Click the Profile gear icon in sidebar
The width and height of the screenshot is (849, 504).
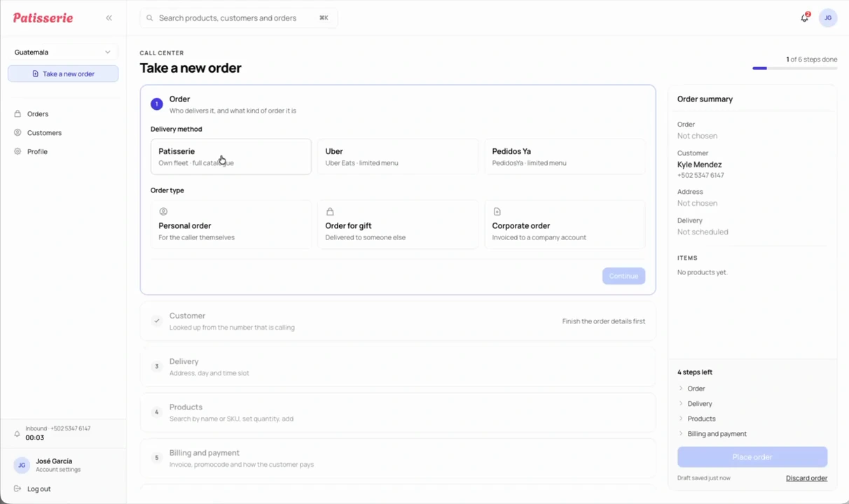(18, 151)
